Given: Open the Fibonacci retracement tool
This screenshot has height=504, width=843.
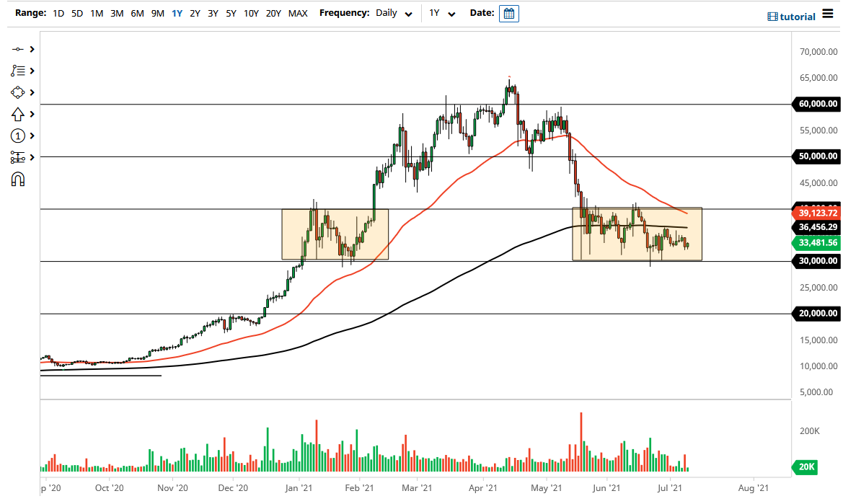Looking at the screenshot, I should click(19, 71).
